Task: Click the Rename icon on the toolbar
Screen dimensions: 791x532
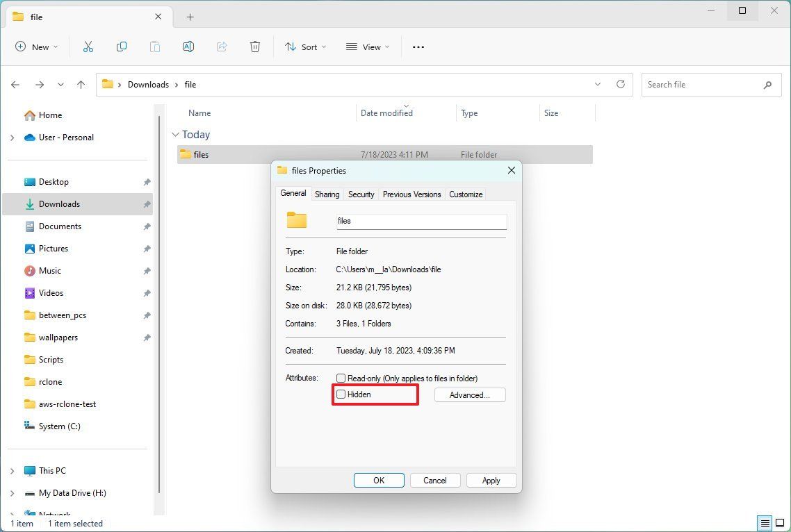Action: click(188, 47)
